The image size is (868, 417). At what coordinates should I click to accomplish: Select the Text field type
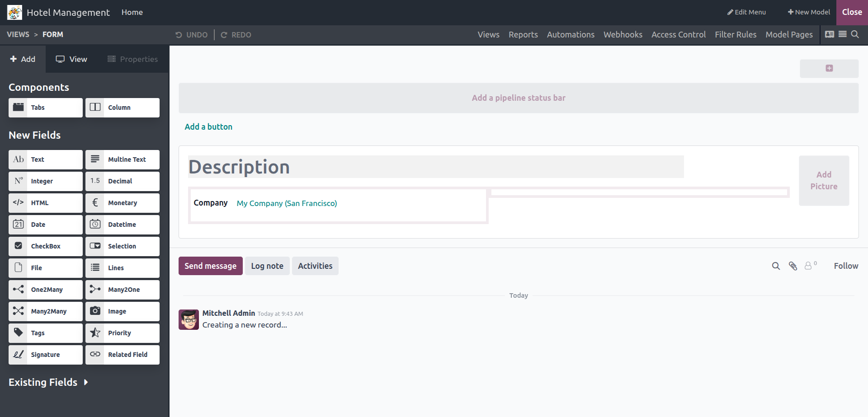46,159
